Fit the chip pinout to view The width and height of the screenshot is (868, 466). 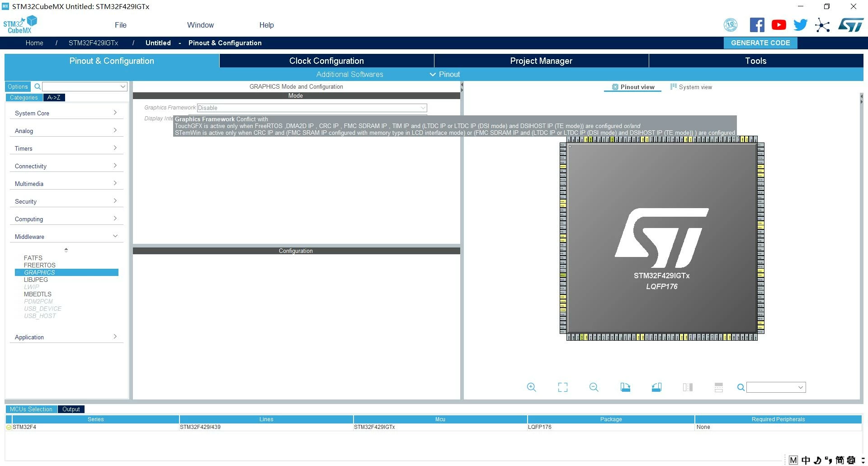tap(563, 387)
